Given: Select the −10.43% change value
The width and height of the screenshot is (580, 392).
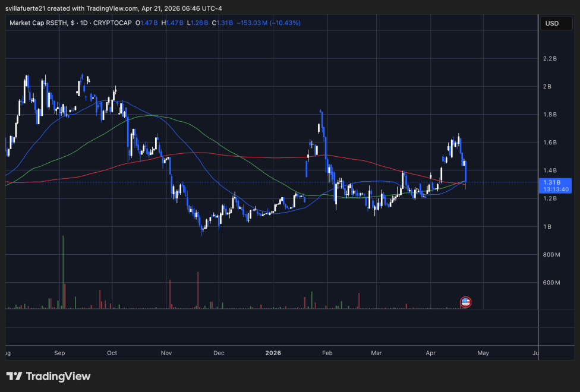Looking at the screenshot, I should coord(285,23).
